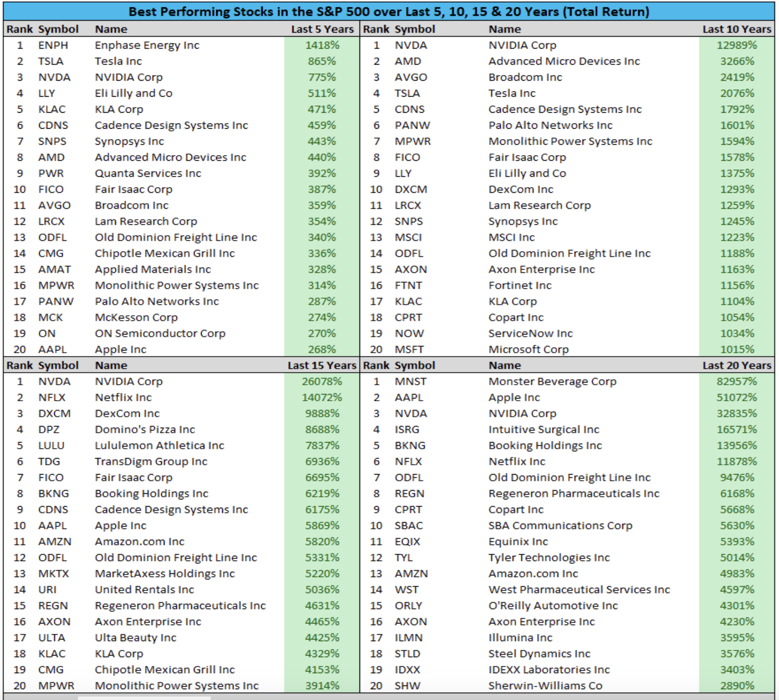
Task: Click the ENPH symbol cell
Action: coord(53,45)
